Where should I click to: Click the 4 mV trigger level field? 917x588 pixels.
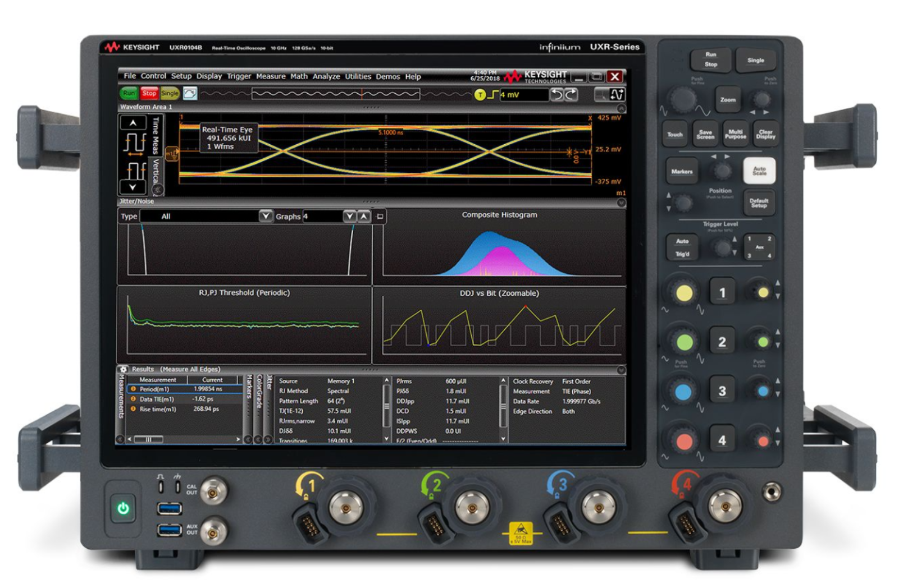pyautogui.click(x=523, y=95)
